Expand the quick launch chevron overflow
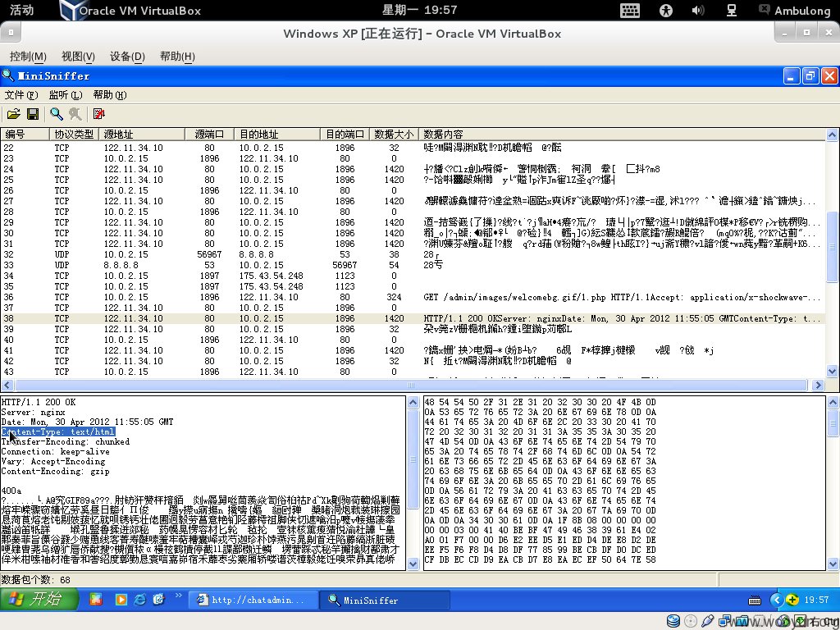 pos(178,596)
